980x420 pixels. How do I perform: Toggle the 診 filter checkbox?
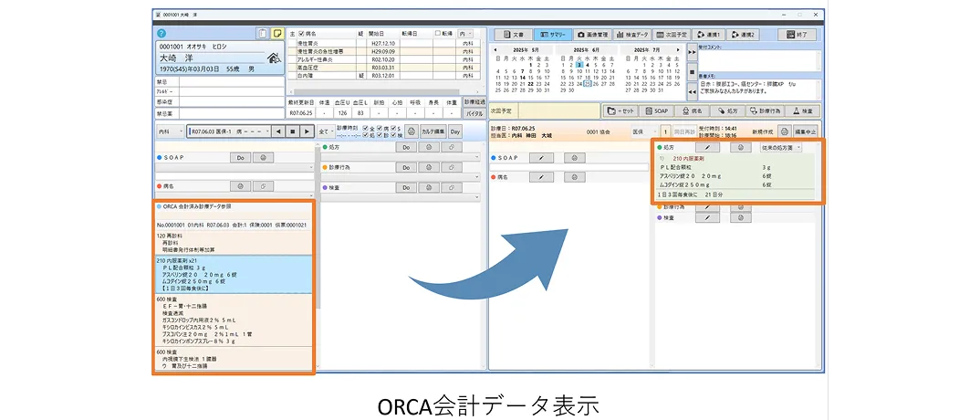coord(381,135)
